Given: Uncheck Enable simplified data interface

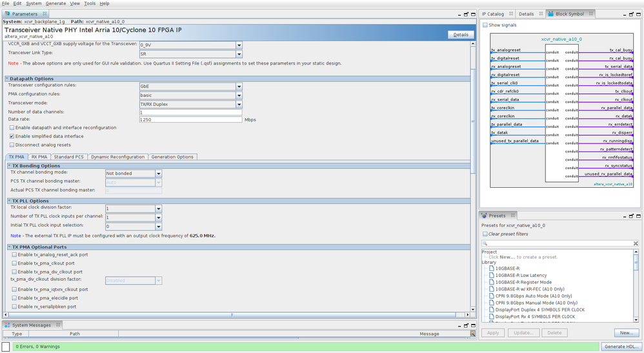Looking at the screenshot, I should [12, 136].
